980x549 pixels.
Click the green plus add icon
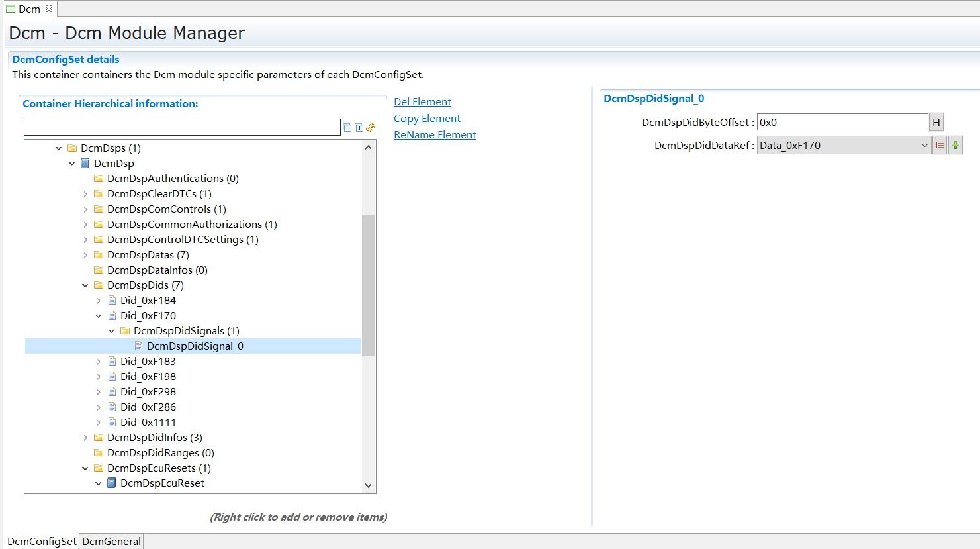point(955,145)
